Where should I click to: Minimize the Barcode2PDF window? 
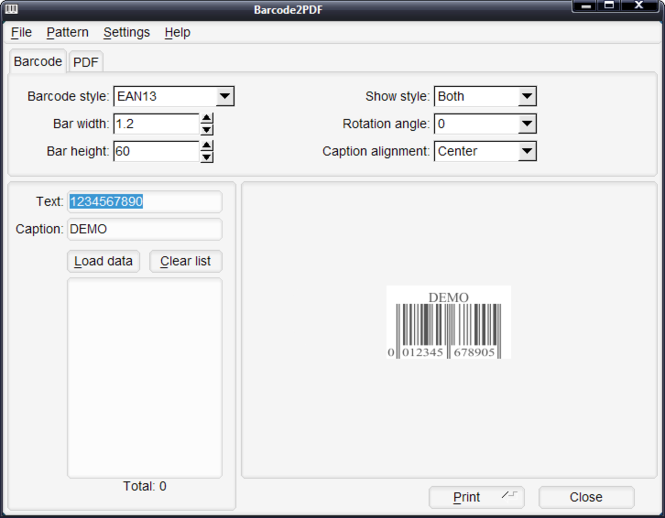point(586,6)
